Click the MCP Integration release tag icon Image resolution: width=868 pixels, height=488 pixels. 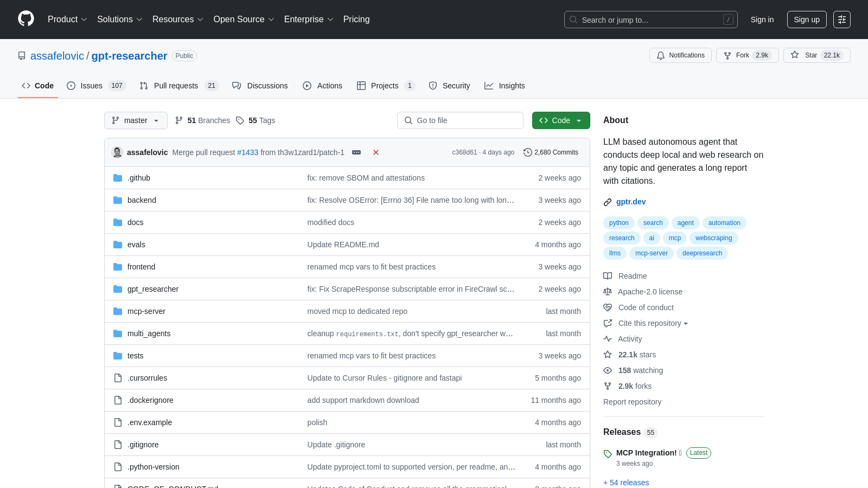[x=608, y=453]
